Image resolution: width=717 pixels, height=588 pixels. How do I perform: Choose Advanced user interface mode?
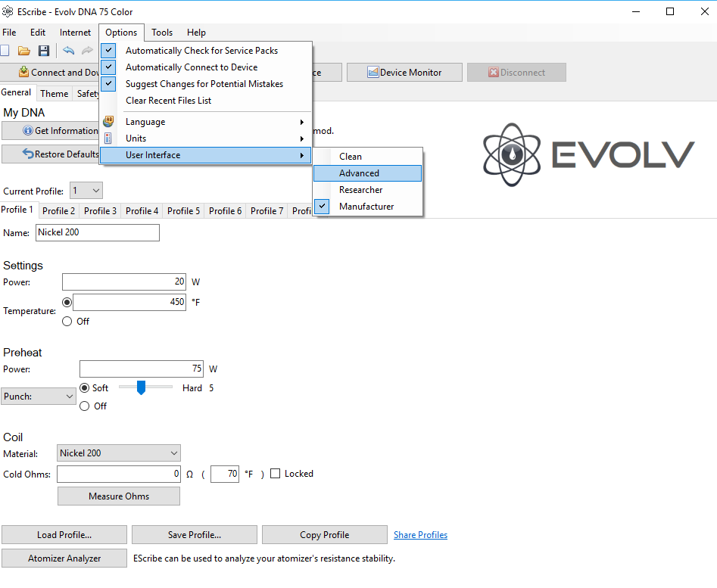359,173
